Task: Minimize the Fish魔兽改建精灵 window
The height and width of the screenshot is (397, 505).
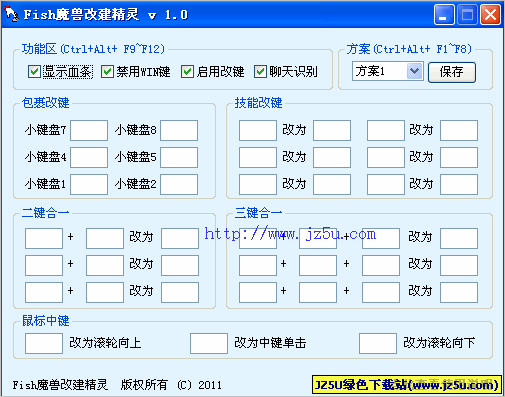Action: [444, 15]
